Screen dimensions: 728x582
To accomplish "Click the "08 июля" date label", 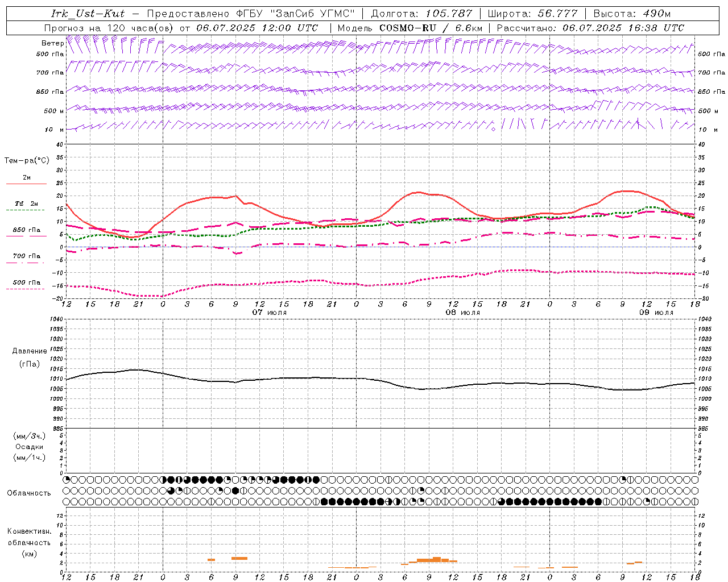I will [x=463, y=313].
